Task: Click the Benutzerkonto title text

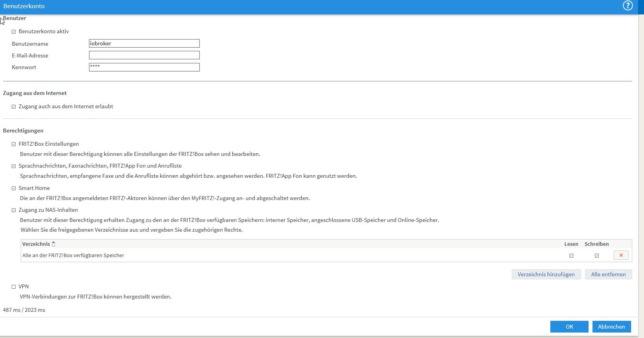Action: tap(24, 6)
